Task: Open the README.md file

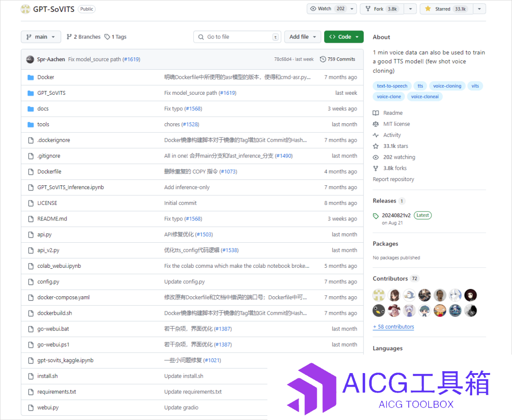Action: [52, 219]
